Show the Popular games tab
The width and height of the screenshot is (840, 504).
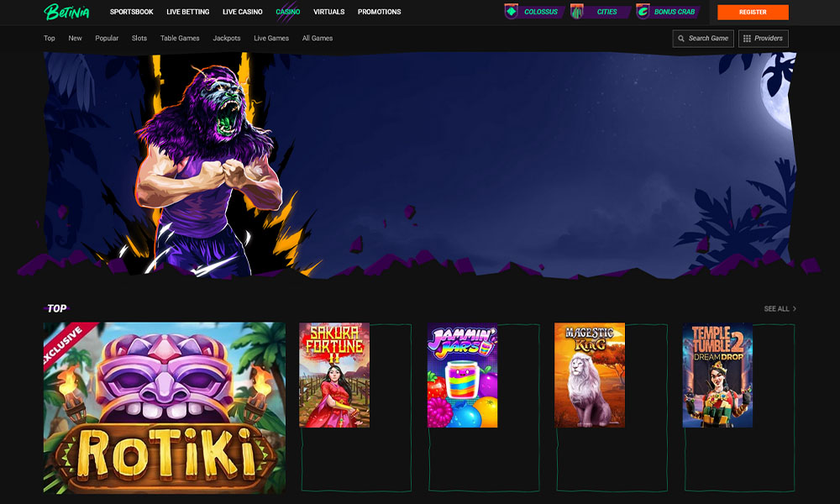(107, 38)
